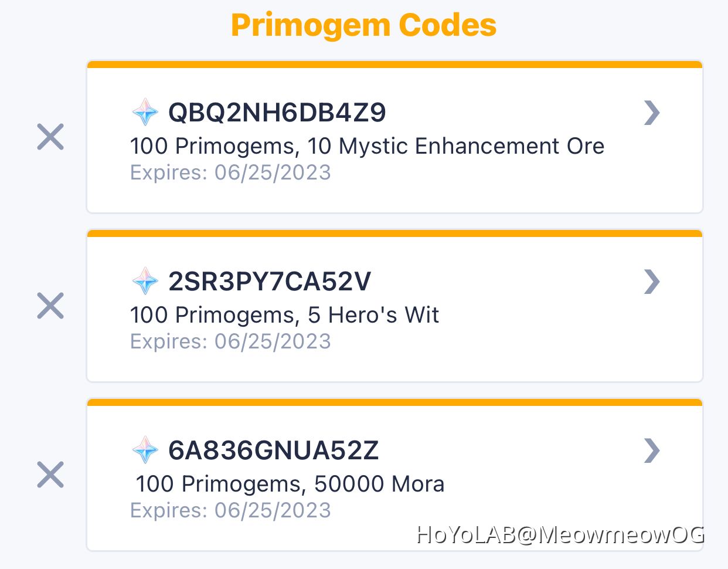Click the primogem icon beside 6A836GNUA52Z
The height and width of the screenshot is (569, 728).
(x=145, y=450)
